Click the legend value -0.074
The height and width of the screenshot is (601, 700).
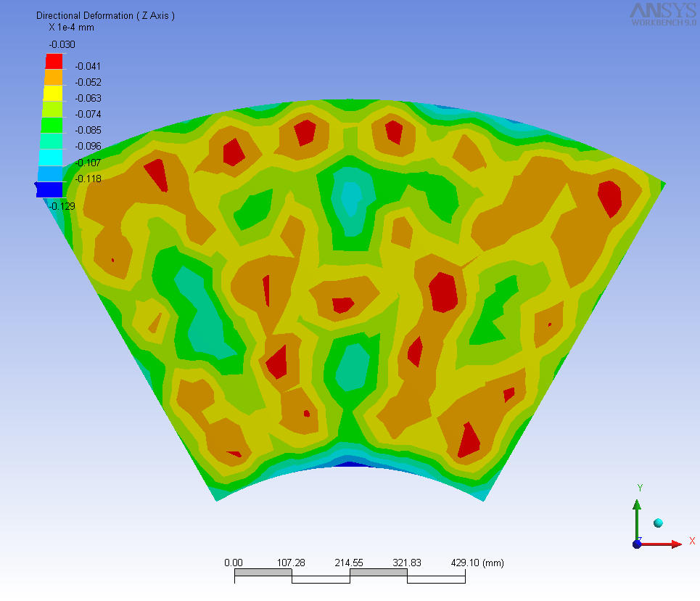point(88,114)
